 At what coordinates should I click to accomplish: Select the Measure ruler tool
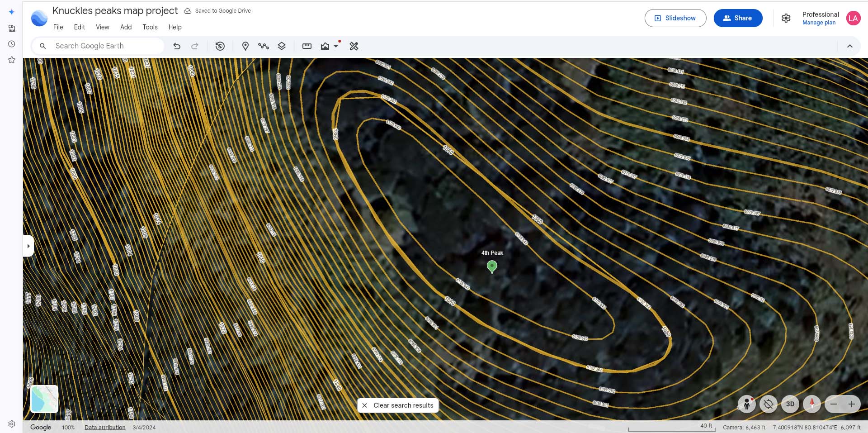pyautogui.click(x=307, y=46)
